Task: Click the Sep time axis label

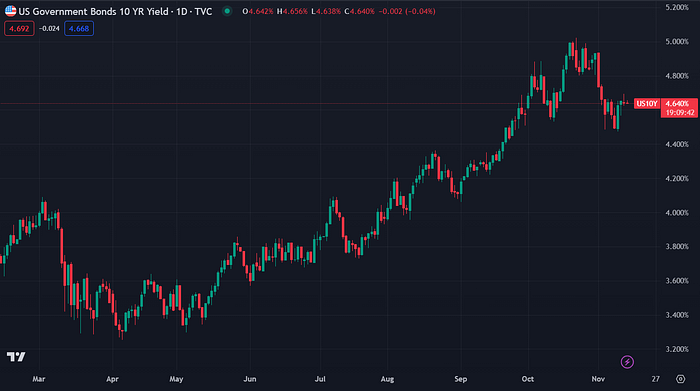Action: pyautogui.click(x=461, y=379)
